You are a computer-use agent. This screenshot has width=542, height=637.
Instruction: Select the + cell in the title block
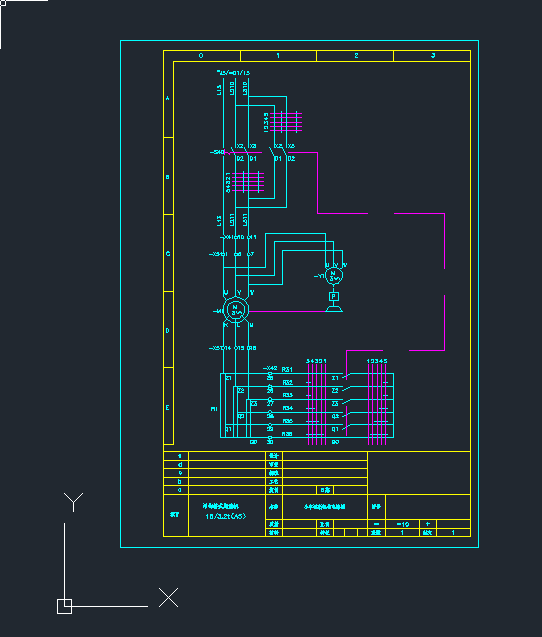pyautogui.click(x=428, y=524)
